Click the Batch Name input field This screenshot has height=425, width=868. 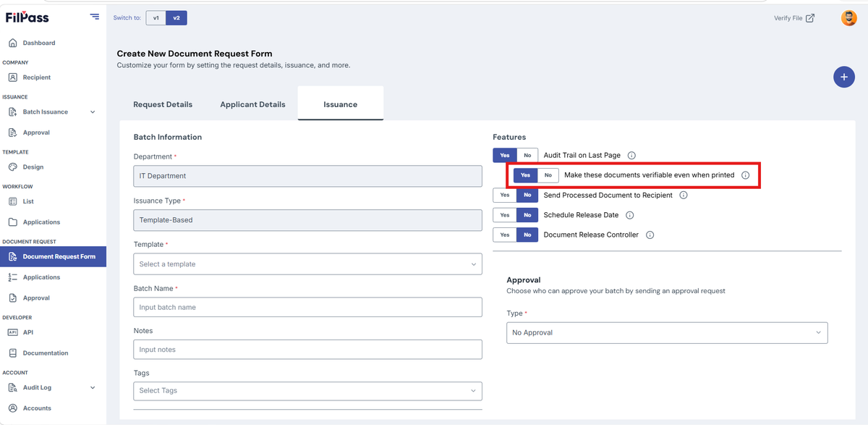tap(307, 307)
